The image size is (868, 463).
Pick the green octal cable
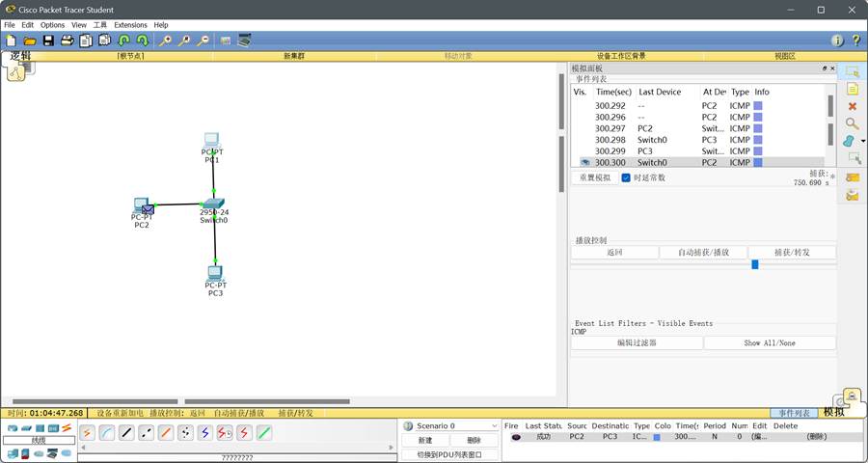[x=264, y=433]
